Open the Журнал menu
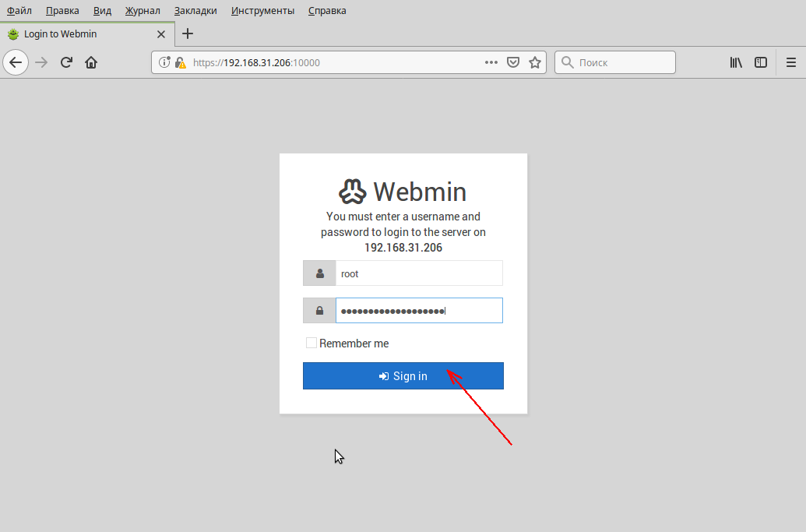806x532 pixels. point(143,11)
